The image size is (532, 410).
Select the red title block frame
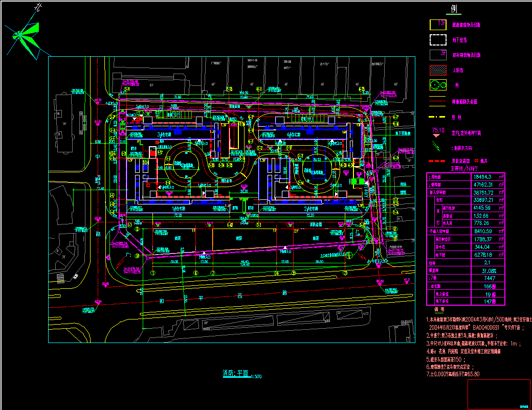499,394
